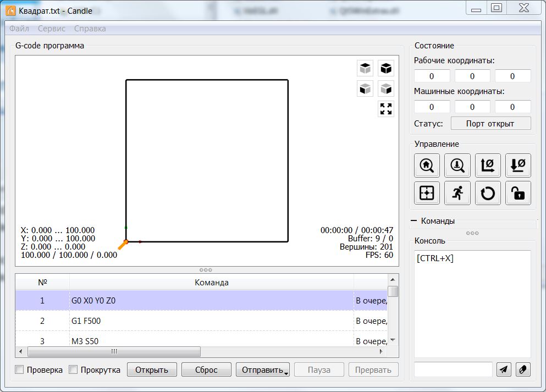The height and width of the screenshot is (392, 546).
Task: Click the Candle app icon in title bar
Action: tap(11, 11)
